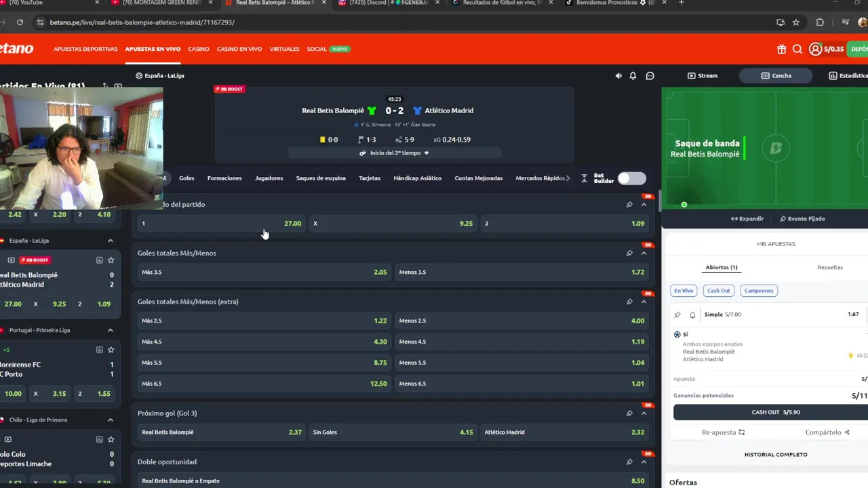Open the Virtuales menu item
Viewport: 868px width, 488px height.
(x=284, y=49)
